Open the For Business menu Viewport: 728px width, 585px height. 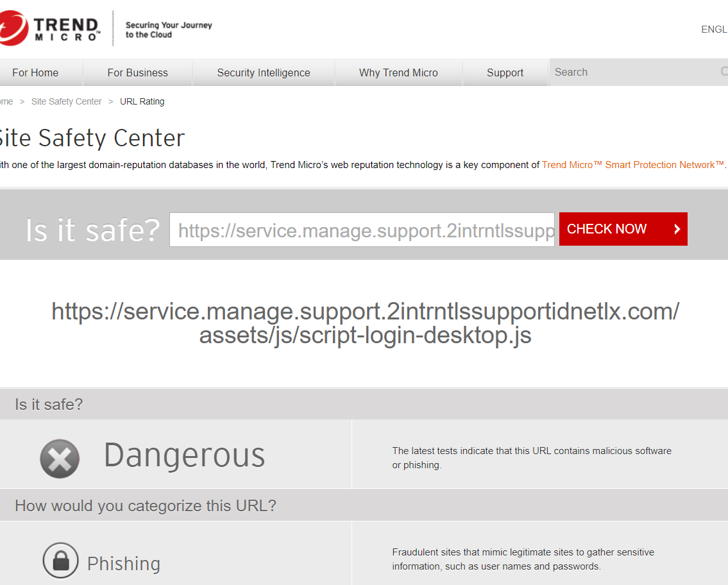137,73
